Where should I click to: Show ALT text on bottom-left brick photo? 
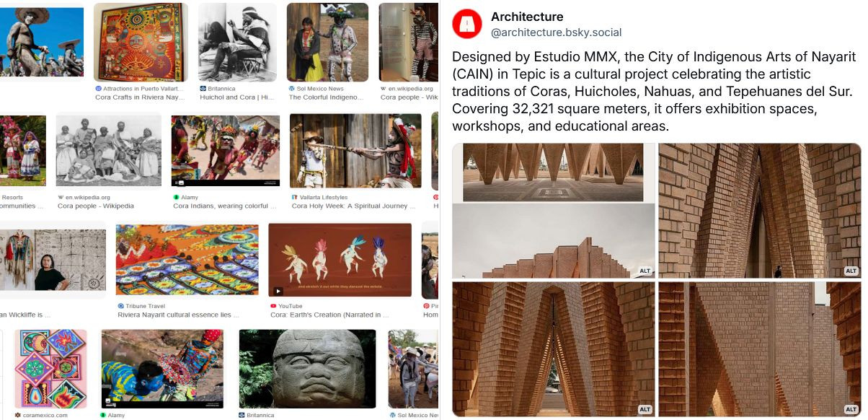point(645,409)
